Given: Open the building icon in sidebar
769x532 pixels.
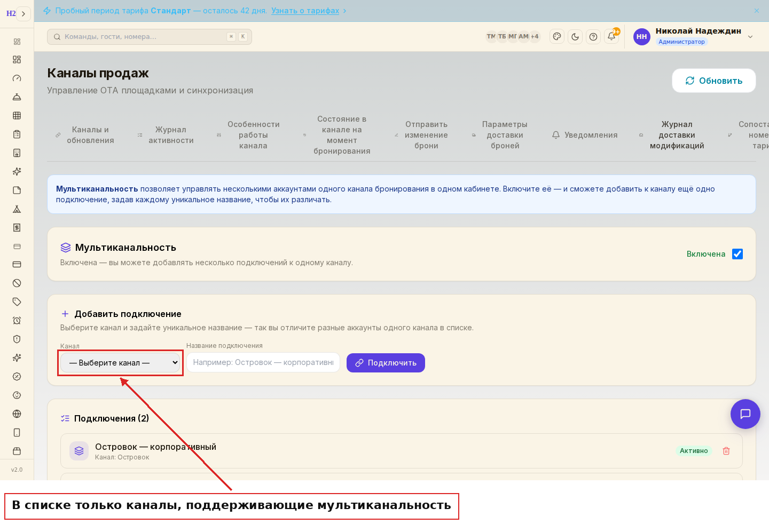Looking at the screenshot, I should [x=17, y=153].
